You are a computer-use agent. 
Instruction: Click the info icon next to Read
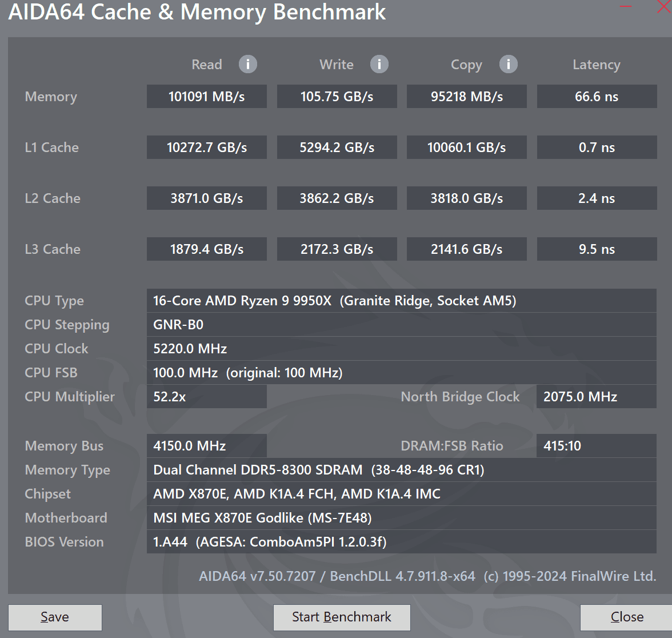click(x=247, y=64)
